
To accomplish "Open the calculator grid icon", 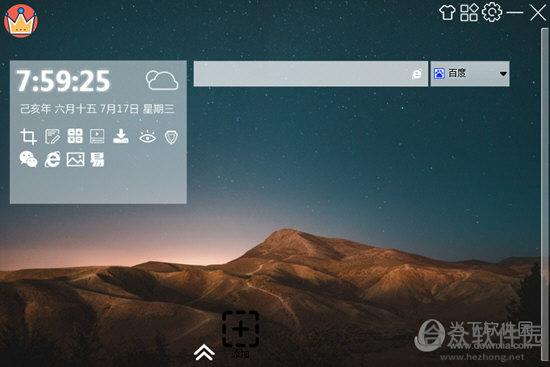I will (75, 136).
